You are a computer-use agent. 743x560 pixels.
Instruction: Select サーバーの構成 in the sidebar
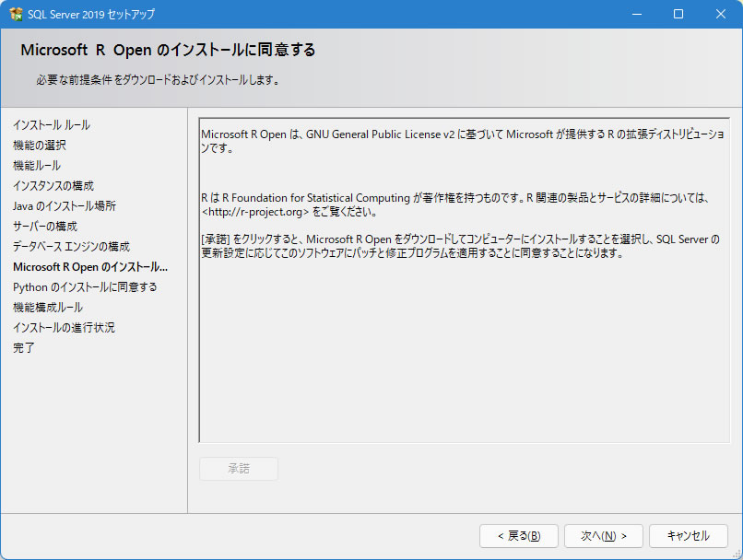point(45,226)
